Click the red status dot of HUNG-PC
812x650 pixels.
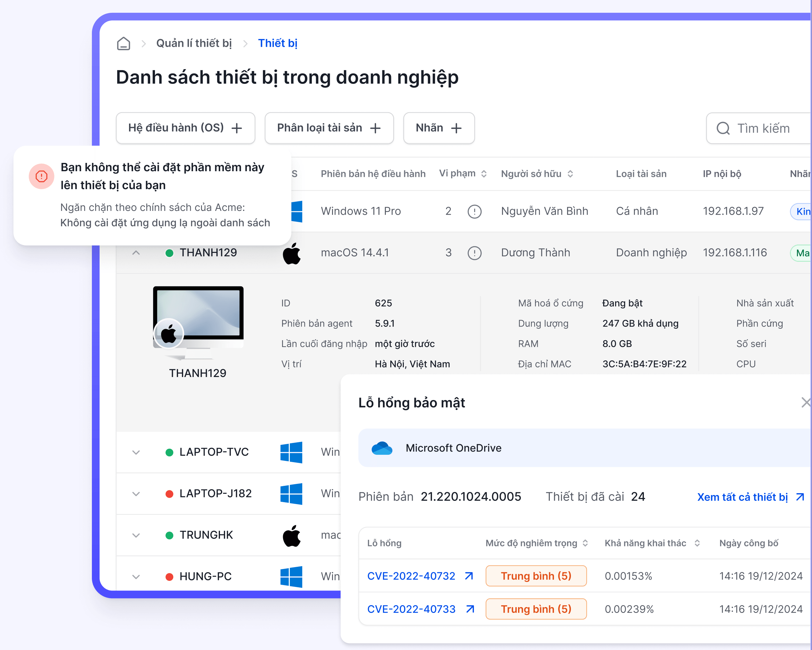tap(169, 577)
